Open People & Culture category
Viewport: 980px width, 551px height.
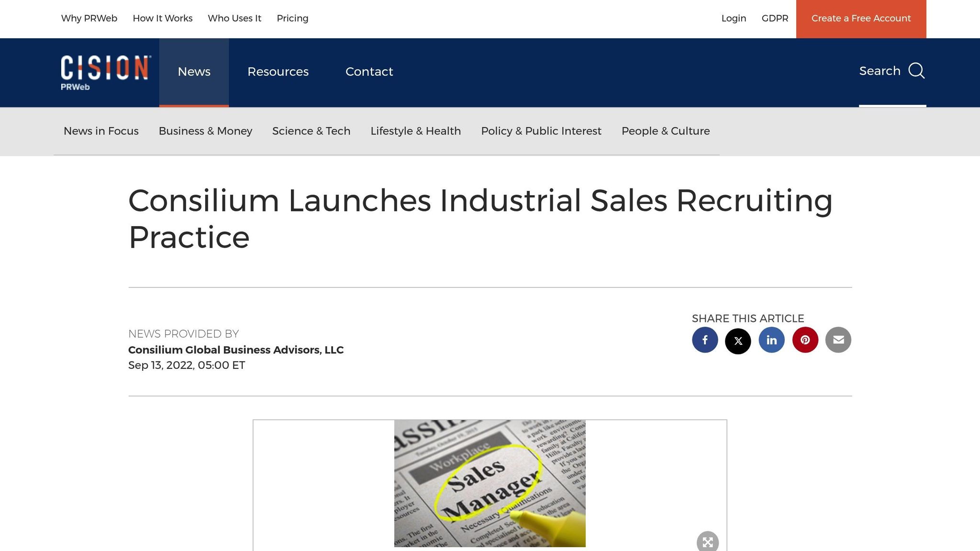click(x=665, y=131)
